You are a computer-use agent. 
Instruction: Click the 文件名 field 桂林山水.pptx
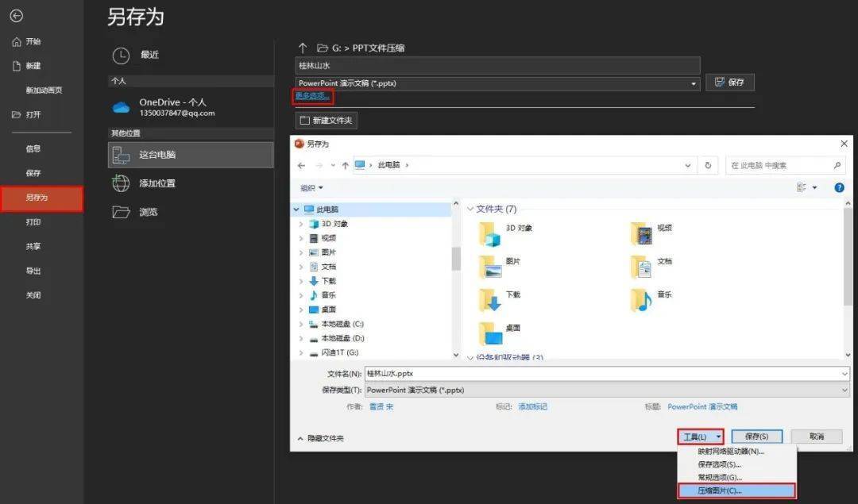coord(607,374)
